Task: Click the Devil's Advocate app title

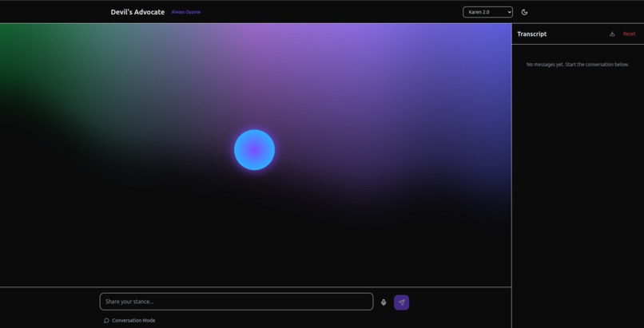Action: (x=137, y=12)
